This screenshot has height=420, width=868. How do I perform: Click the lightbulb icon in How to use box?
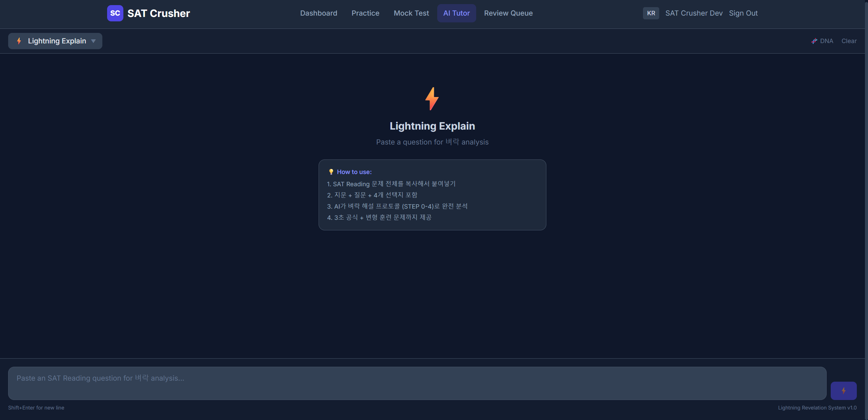click(x=331, y=172)
